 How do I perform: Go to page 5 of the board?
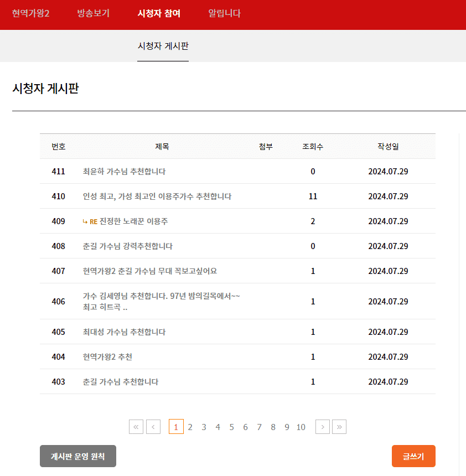tap(231, 427)
